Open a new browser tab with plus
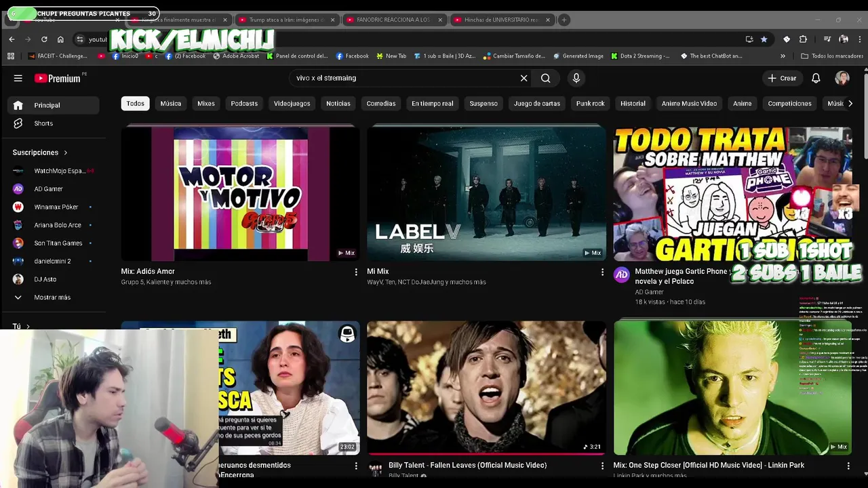868x488 pixels. [x=564, y=20]
